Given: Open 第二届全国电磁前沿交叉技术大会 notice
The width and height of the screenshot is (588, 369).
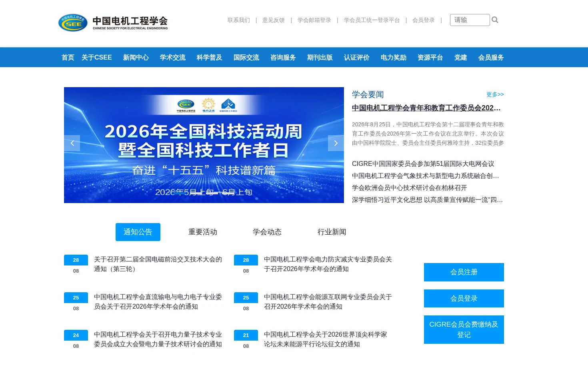Looking at the screenshot, I should tap(158, 264).
